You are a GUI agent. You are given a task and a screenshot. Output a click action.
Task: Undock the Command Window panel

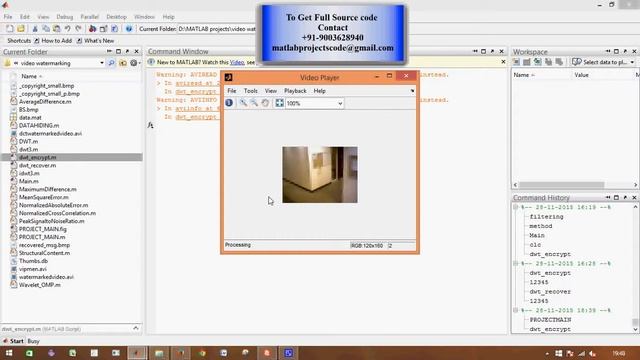pyautogui.click(x=492, y=51)
